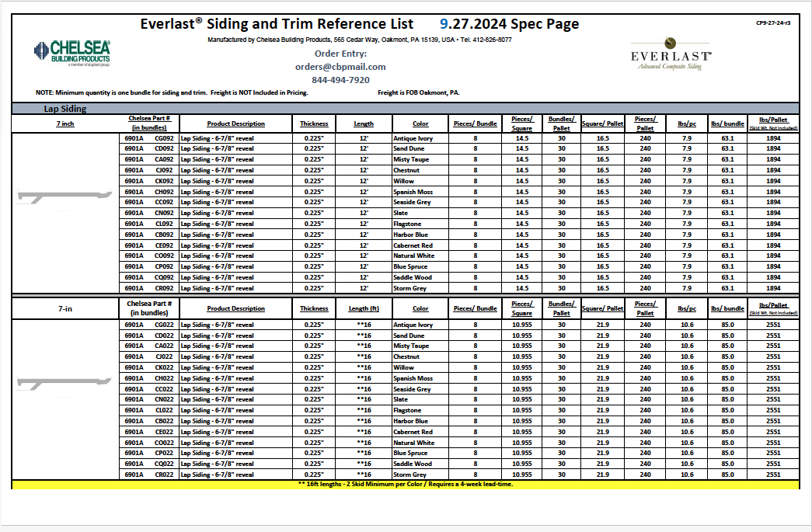This screenshot has width=812, height=532.
Task: Click part number 6901A CL092
Action: click(149, 224)
